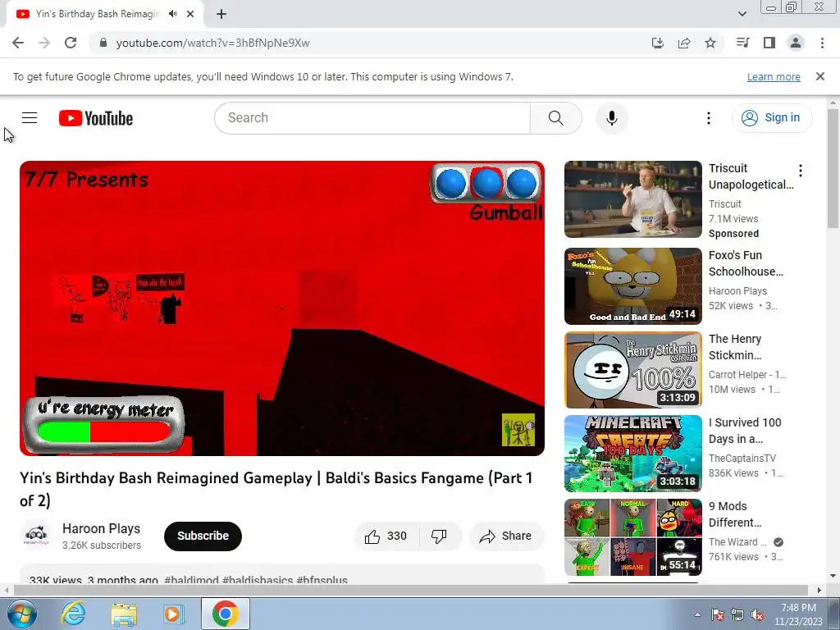
Task: Open tab search dropdown chevron
Action: click(742, 14)
